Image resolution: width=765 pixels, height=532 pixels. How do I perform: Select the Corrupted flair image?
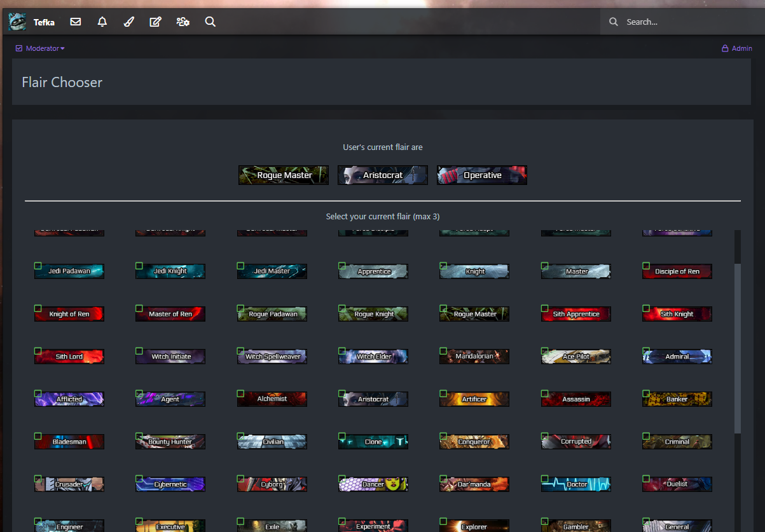pyautogui.click(x=576, y=442)
